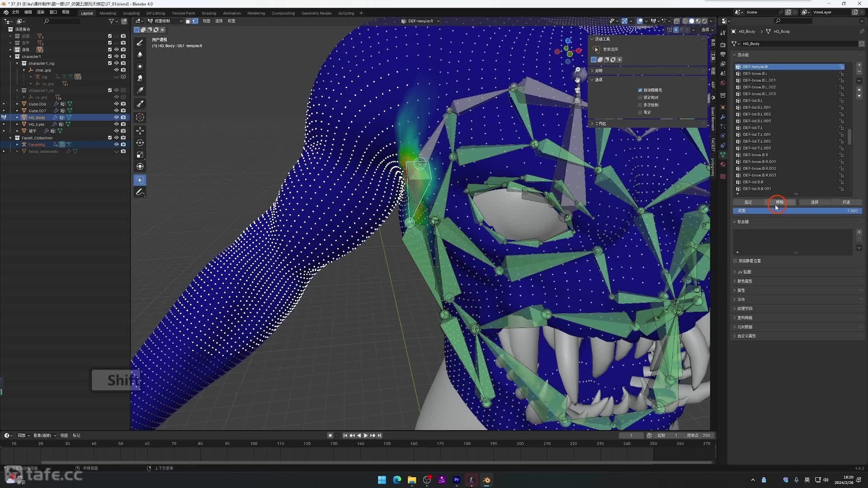The height and width of the screenshot is (488, 868).
Task: Open the Physics properties tab
Action: click(723, 136)
